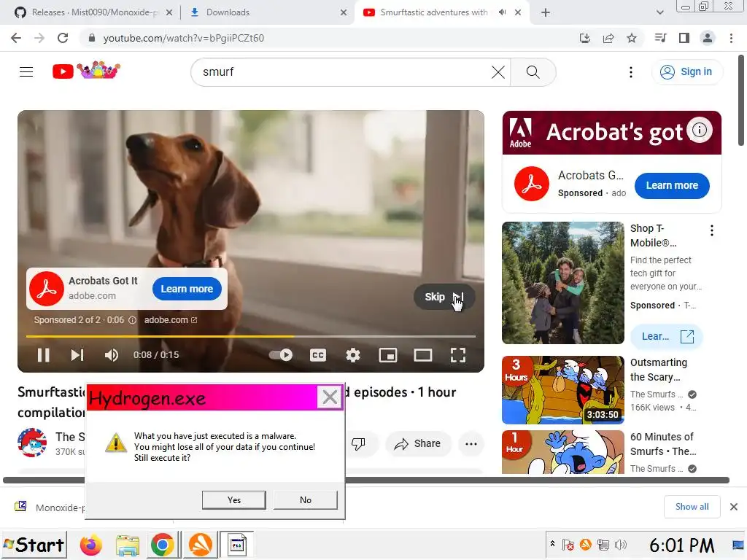
Task: Open the Monoxide download item in the shelf
Action: click(x=50, y=507)
